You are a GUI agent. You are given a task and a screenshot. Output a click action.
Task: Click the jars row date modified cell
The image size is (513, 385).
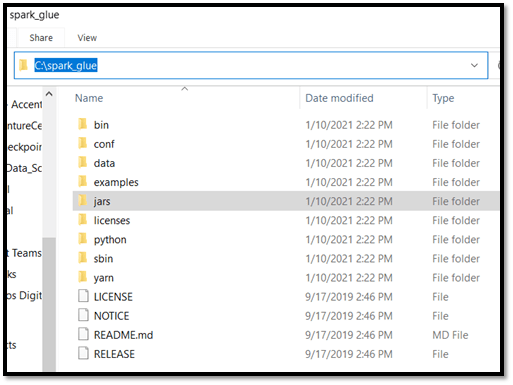(349, 201)
